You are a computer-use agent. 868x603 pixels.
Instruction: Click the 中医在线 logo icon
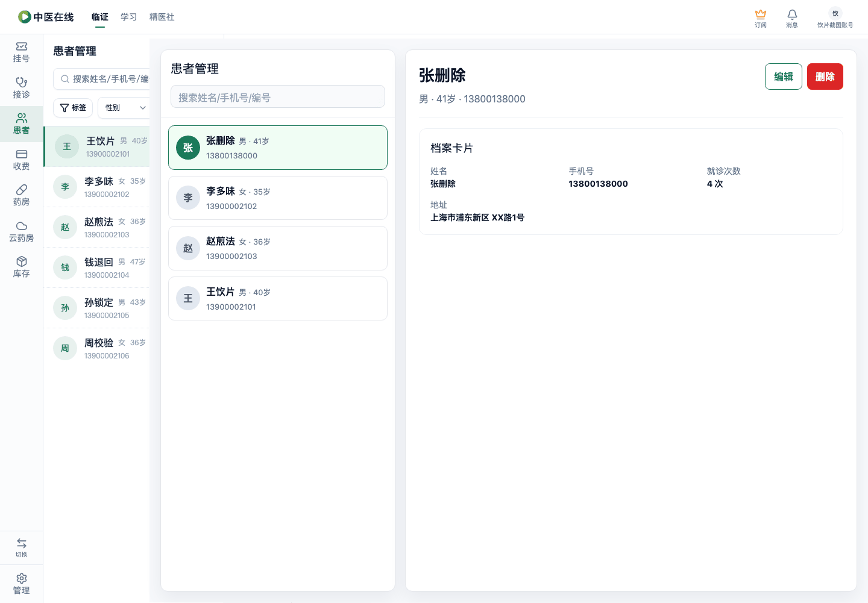pyautogui.click(x=25, y=17)
